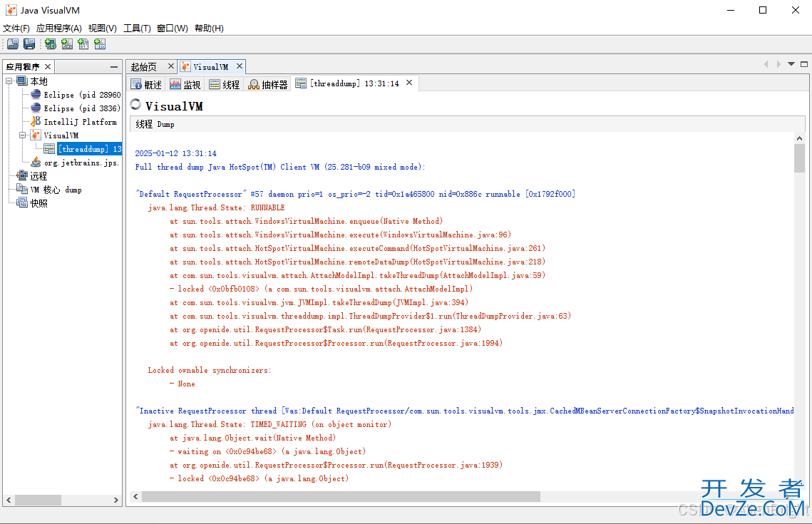Click the Add VM coredump toolbar icon
This screenshot has height=524, width=812.
83,44
